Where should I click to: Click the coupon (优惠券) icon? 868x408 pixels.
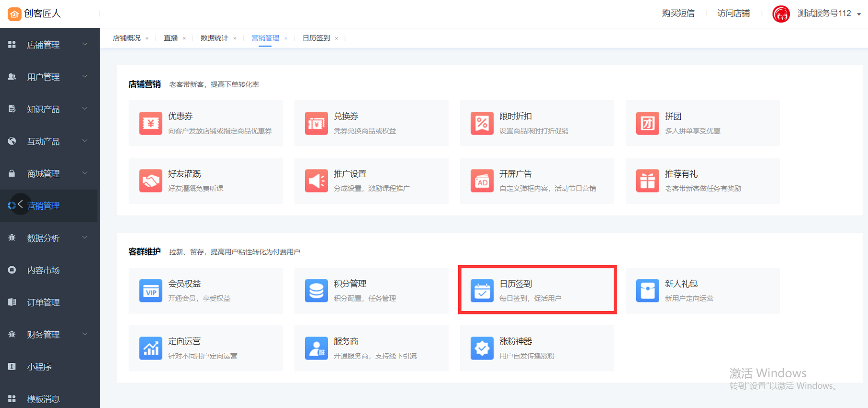click(x=151, y=123)
